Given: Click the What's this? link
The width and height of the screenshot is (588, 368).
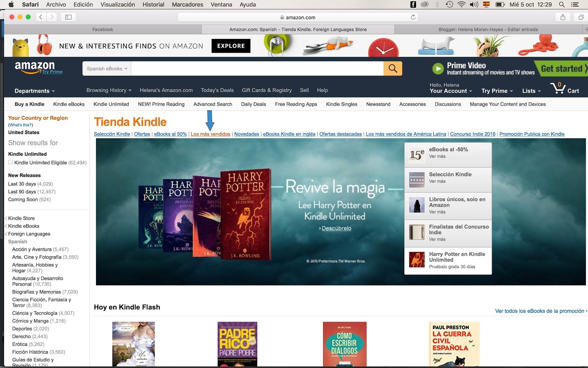Looking at the screenshot, I should point(21,125).
